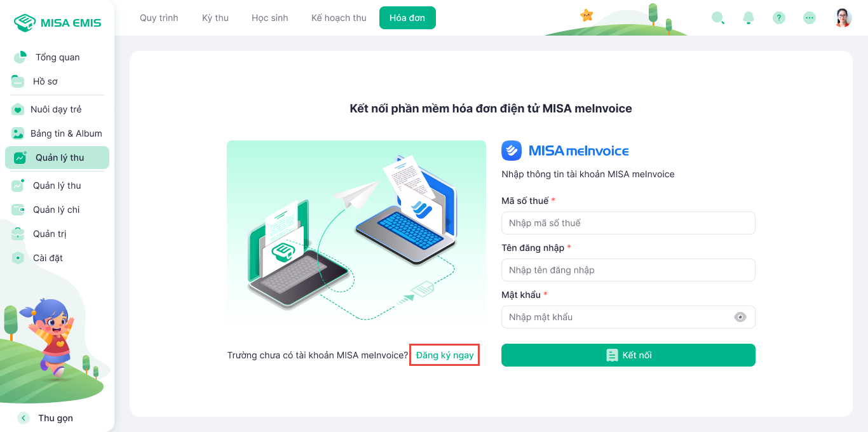Click the Cài đặt settings icon
The image size is (868, 432).
tap(18, 258)
